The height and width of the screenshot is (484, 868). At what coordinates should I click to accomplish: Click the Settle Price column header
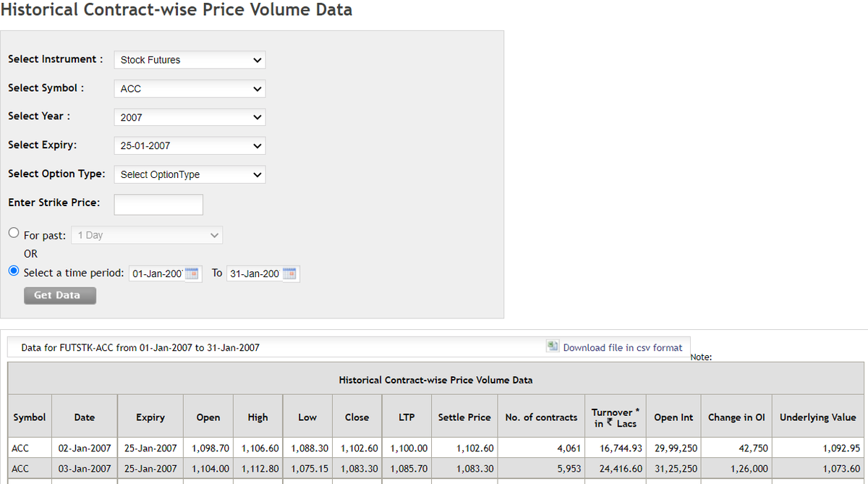pos(464,417)
